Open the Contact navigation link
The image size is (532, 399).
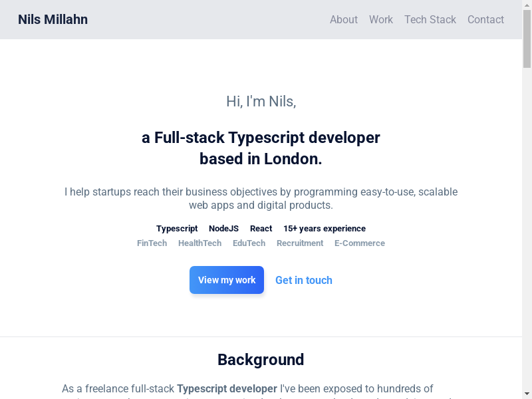(x=485, y=19)
